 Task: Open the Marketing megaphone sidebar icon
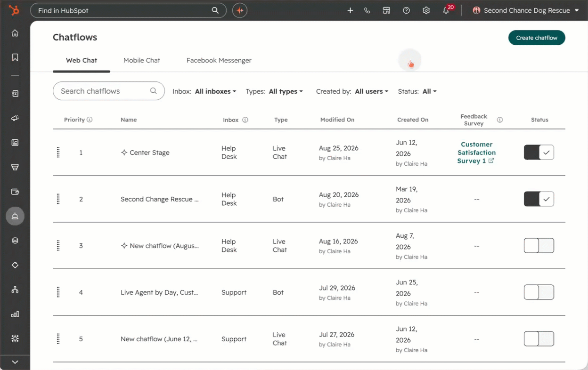[x=15, y=118]
